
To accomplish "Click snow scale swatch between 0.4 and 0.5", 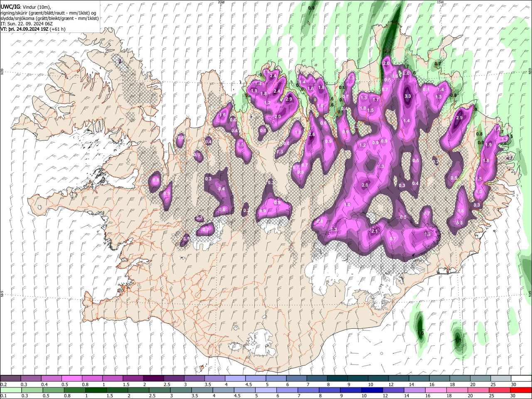I will (51, 378).
